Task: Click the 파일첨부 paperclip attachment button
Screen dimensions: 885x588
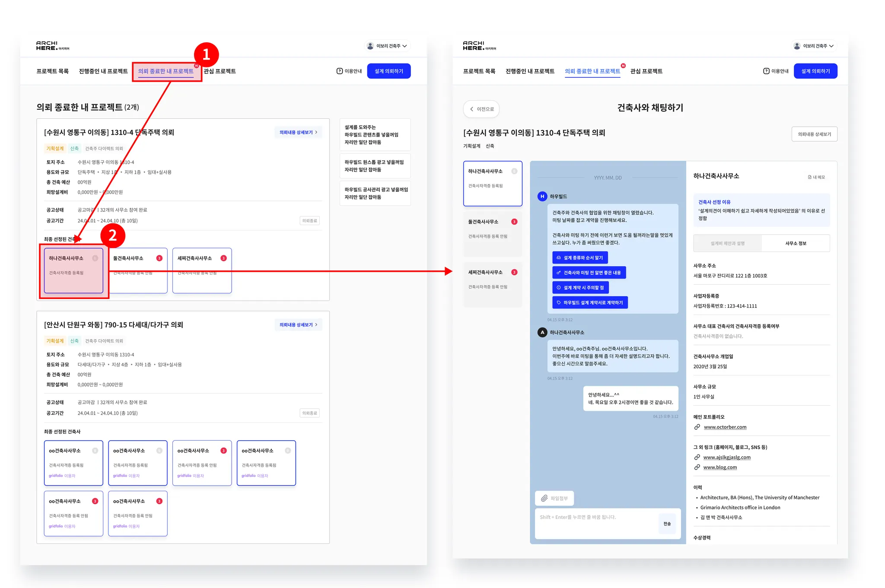Action: [554, 498]
